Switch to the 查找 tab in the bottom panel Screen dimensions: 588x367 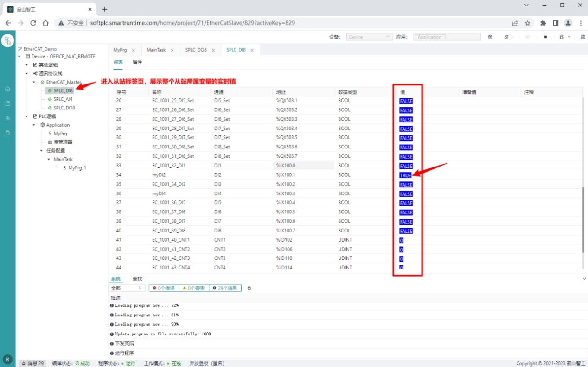[x=137, y=279]
